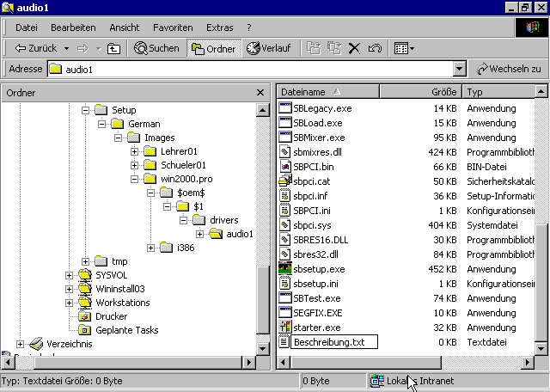
Task: Open the address bar dropdown arrow
Action: [459, 69]
